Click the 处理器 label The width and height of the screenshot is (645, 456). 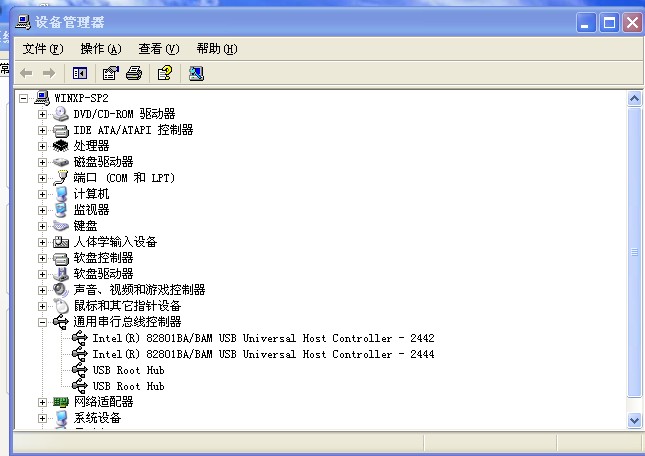[91, 146]
